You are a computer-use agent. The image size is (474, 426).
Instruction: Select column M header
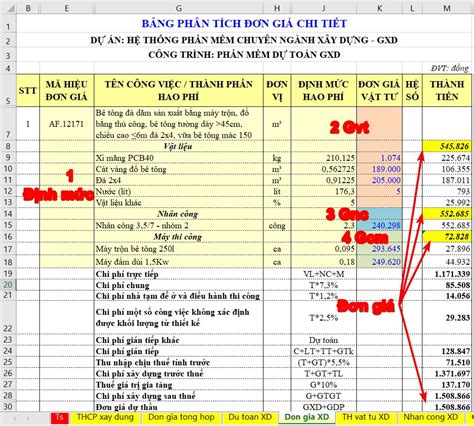click(x=447, y=8)
